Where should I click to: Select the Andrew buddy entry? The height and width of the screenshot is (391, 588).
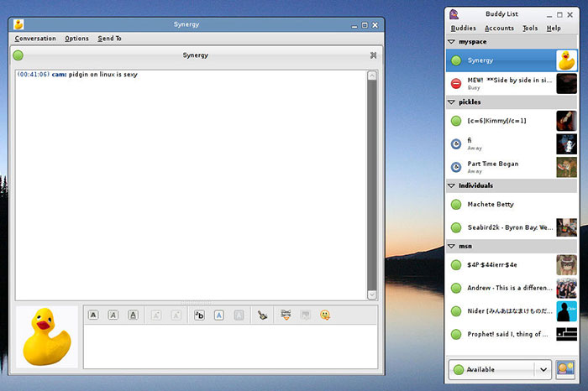coord(512,288)
